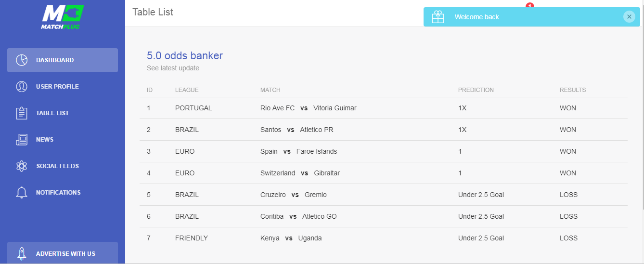Click the red notification badge
The image size is (644, 264).
pos(530,5)
